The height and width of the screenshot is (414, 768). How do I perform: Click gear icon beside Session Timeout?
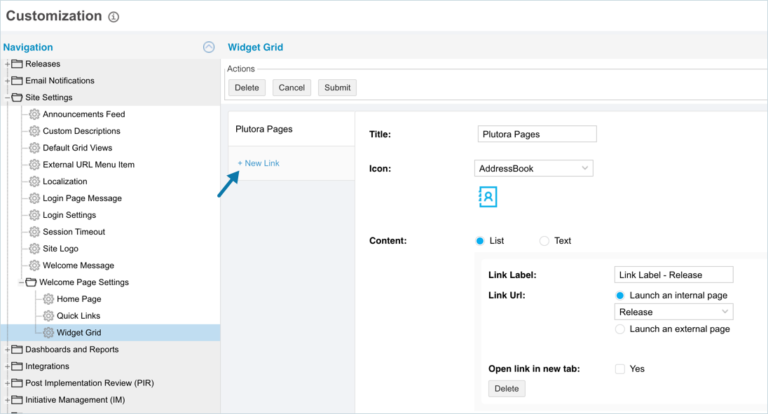point(34,232)
